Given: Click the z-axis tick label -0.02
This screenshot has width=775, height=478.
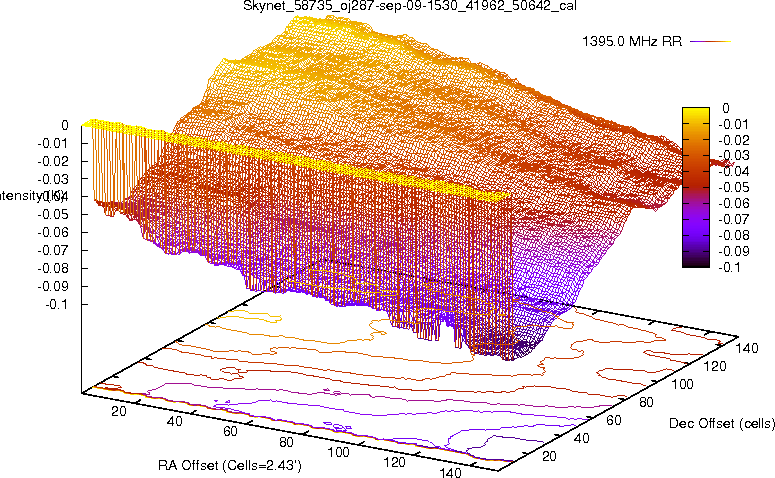Looking at the screenshot, I should (x=53, y=161).
